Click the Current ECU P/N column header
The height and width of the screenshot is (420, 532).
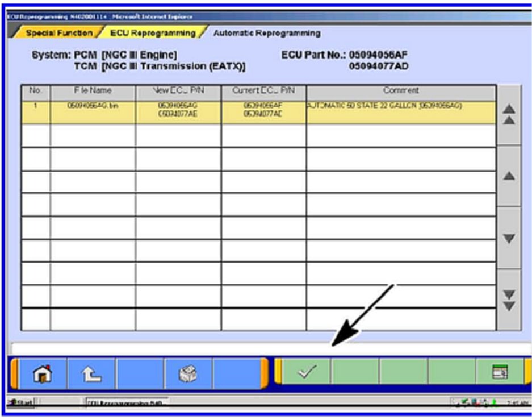263,90
